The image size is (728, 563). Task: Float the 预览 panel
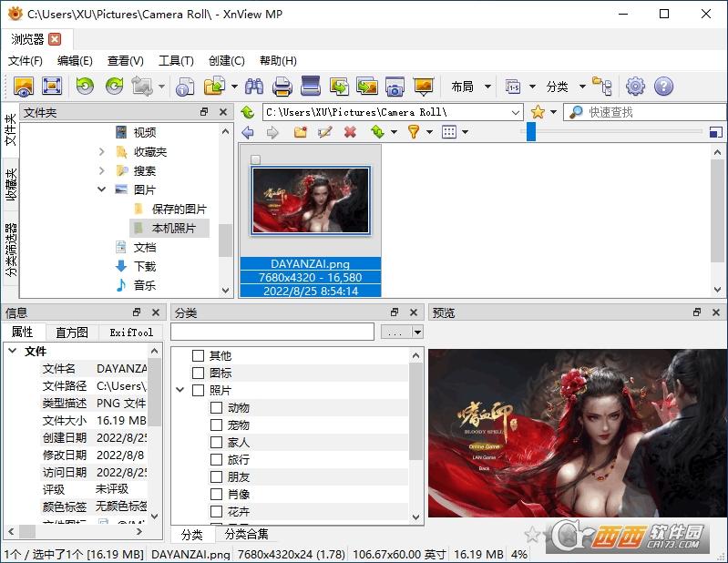coord(697,312)
